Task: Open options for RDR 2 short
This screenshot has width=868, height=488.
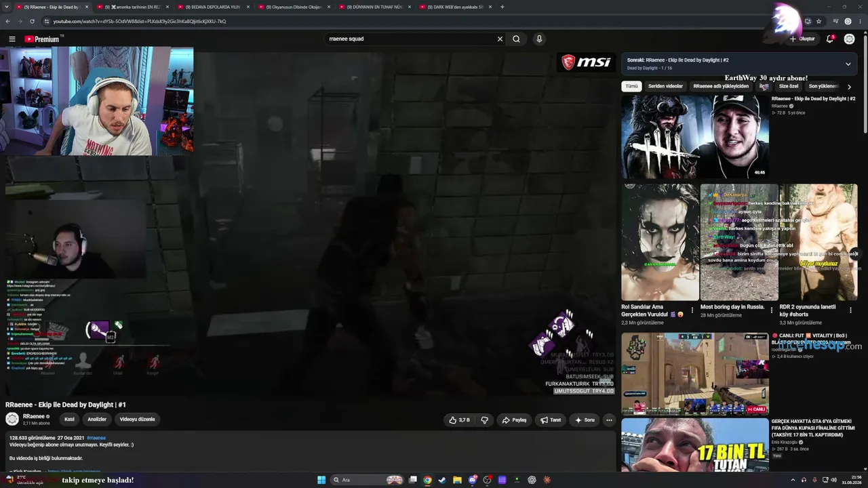Action: pyautogui.click(x=850, y=310)
